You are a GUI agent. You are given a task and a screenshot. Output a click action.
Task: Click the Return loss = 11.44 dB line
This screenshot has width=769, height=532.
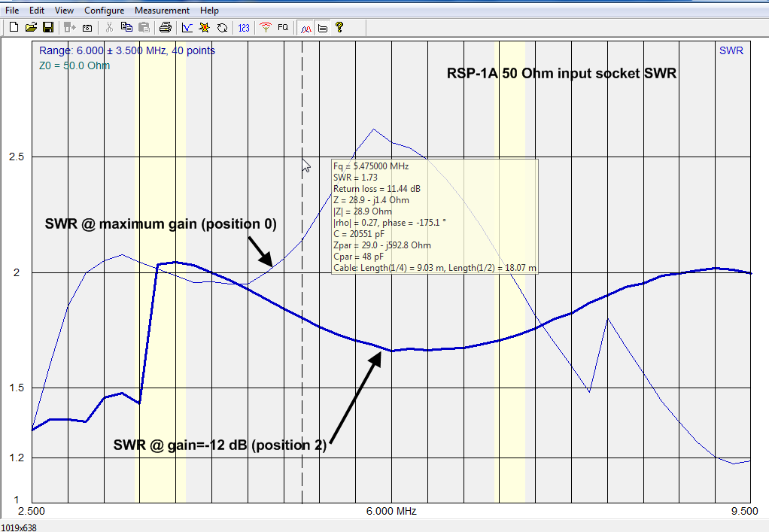[x=377, y=189]
